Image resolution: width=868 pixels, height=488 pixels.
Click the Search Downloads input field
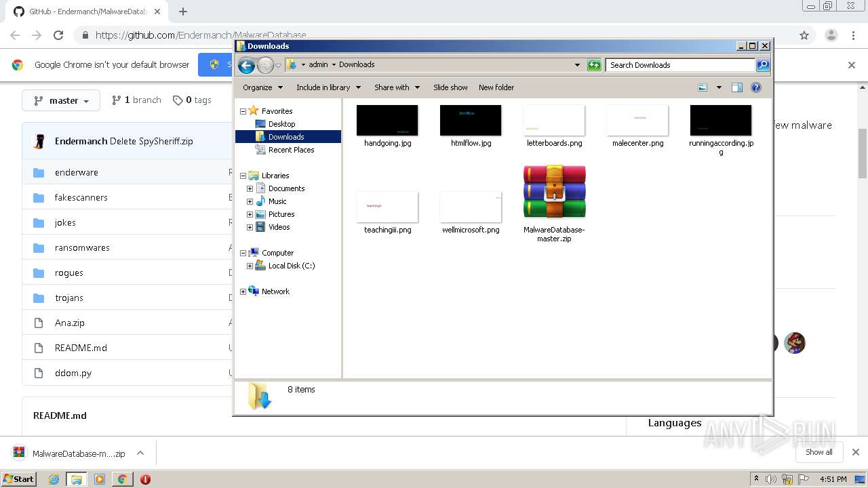(680, 65)
